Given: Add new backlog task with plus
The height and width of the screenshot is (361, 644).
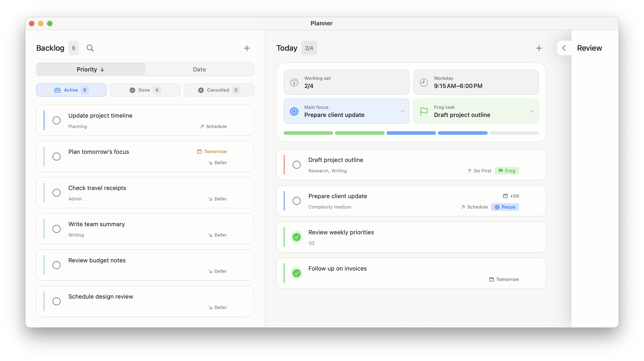Looking at the screenshot, I should (x=246, y=48).
